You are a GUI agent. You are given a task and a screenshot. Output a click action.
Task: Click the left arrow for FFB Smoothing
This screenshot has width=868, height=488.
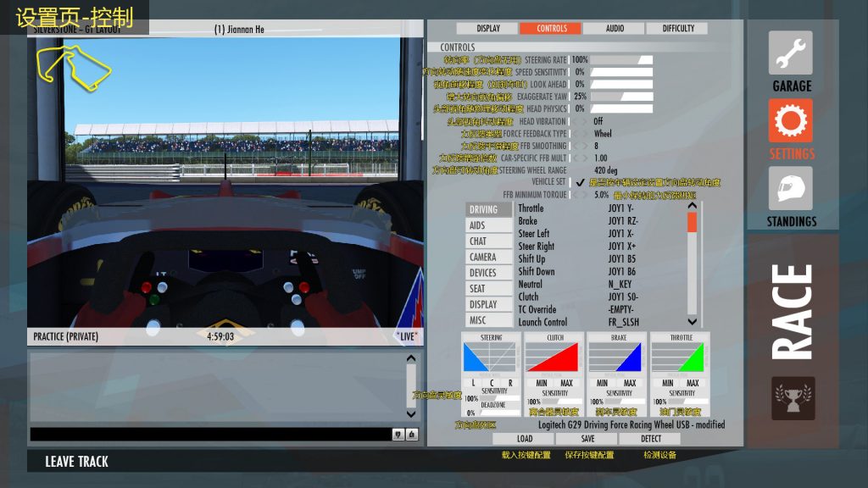pyautogui.click(x=576, y=146)
